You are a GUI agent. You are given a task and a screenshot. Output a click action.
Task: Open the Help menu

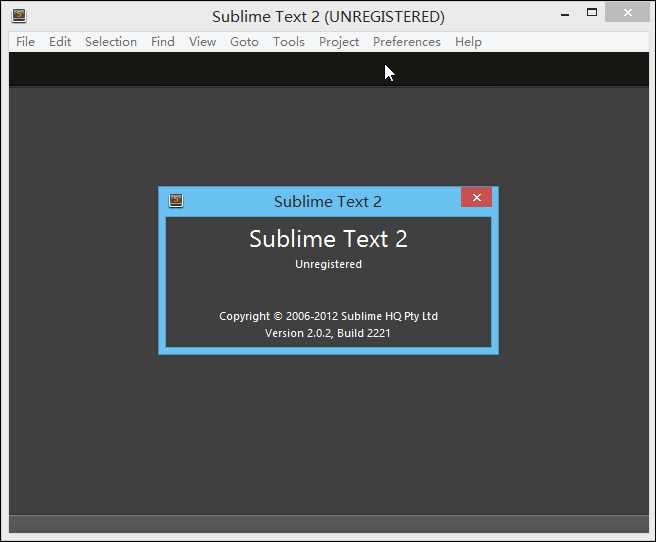click(x=468, y=42)
